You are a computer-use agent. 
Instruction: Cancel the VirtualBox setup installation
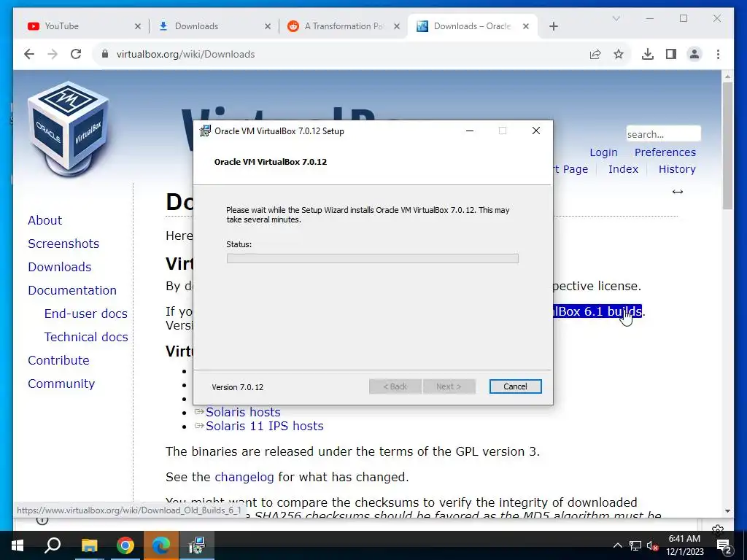coord(515,386)
